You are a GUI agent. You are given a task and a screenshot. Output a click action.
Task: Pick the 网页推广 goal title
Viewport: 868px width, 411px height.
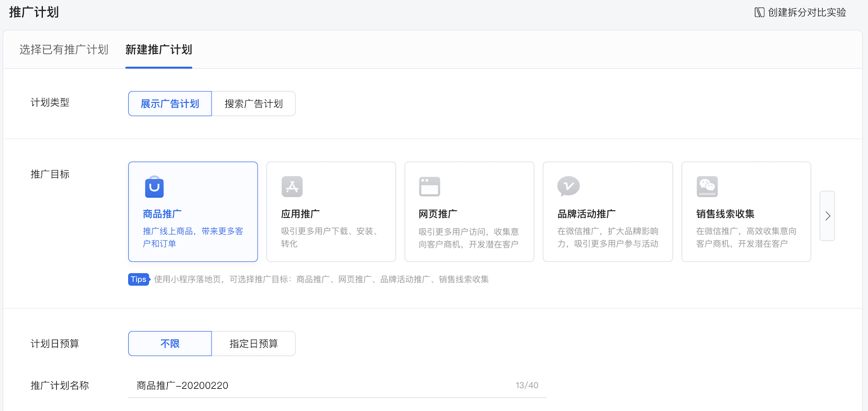(x=438, y=214)
